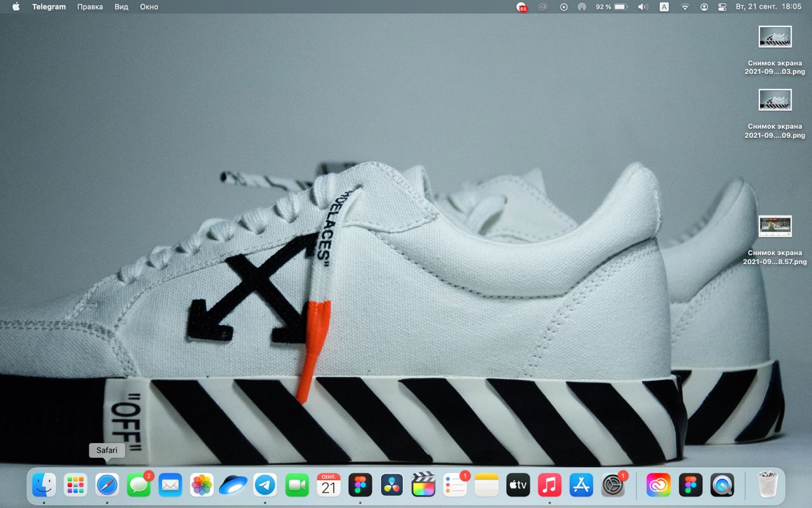Open the input source A menu
812x508 pixels.
click(x=664, y=7)
